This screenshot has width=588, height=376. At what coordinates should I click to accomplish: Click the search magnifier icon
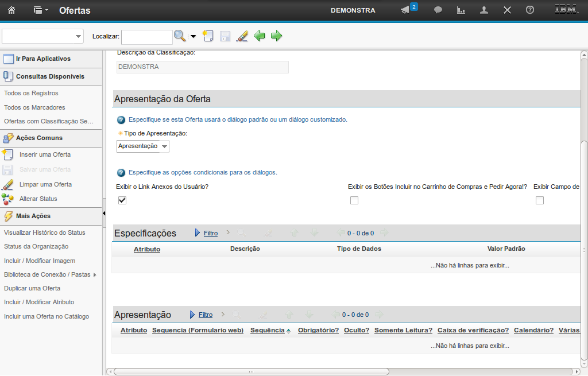coord(180,36)
